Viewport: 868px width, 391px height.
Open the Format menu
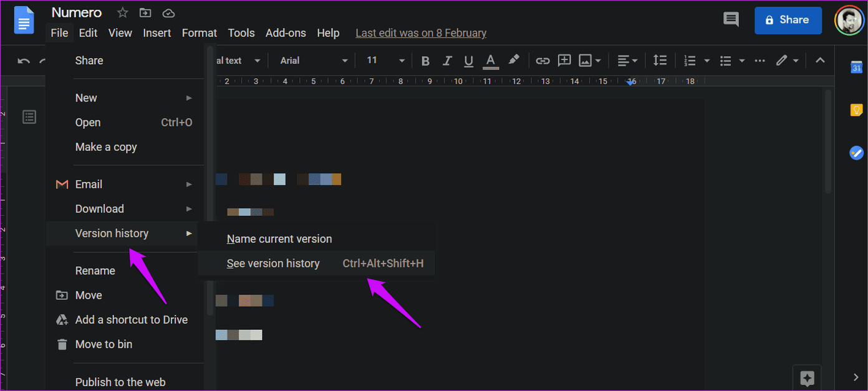(x=200, y=33)
